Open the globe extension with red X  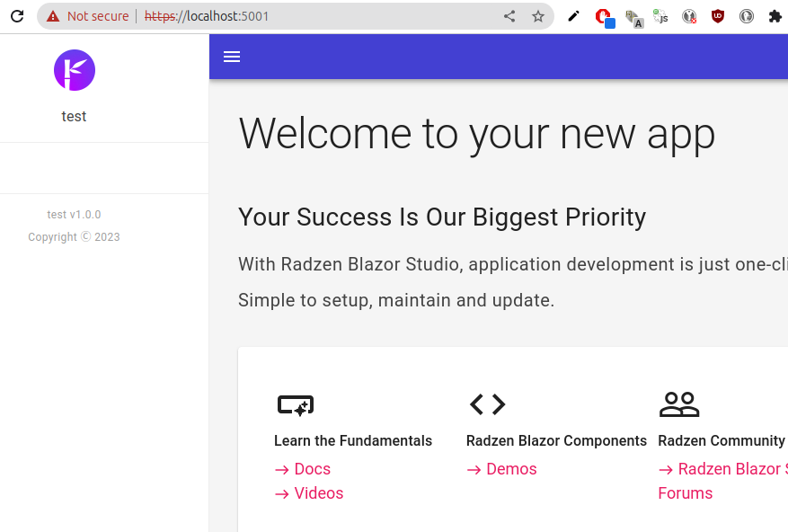click(689, 16)
